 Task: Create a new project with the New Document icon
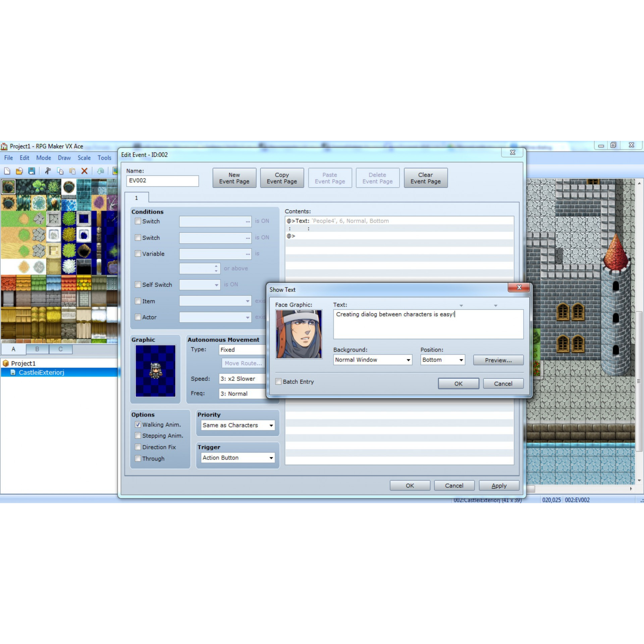pyautogui.click(x=7, y=171)
